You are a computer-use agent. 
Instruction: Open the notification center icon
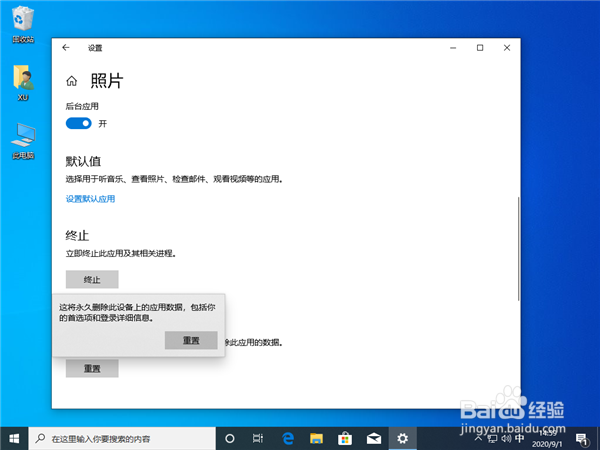[582, 439]
